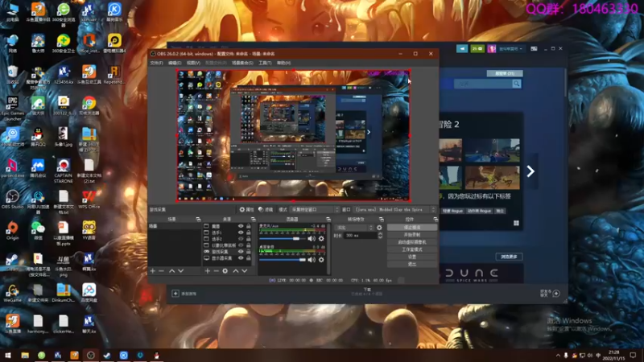The height and width of the screenshot is (362, 644).
Task: Click Steam search magnifier icon
Action: point(517,84)
